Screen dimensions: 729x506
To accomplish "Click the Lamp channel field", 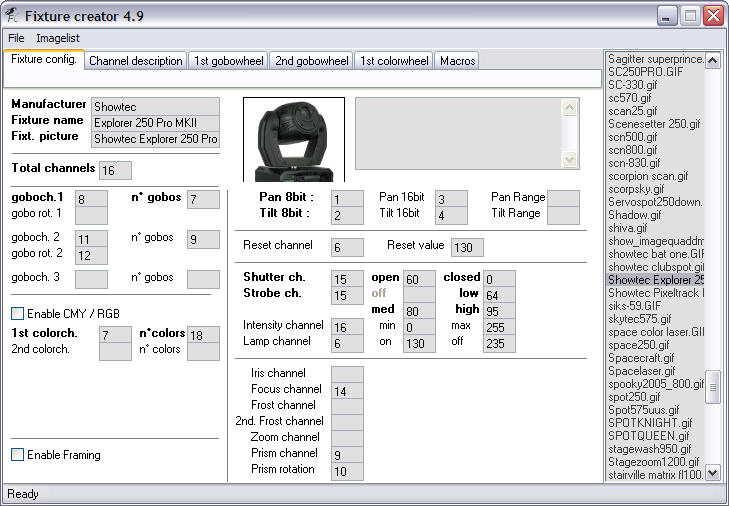I will pos(347,343).
